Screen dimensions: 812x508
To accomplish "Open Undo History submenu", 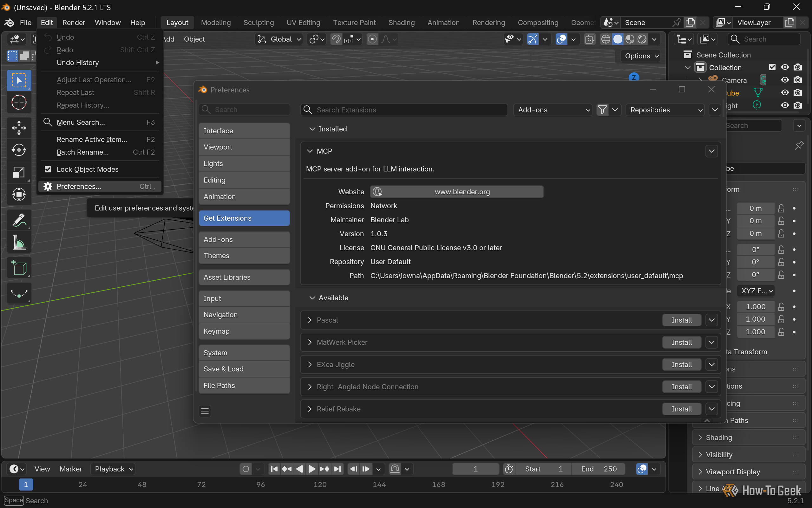I will coord(100,63).
